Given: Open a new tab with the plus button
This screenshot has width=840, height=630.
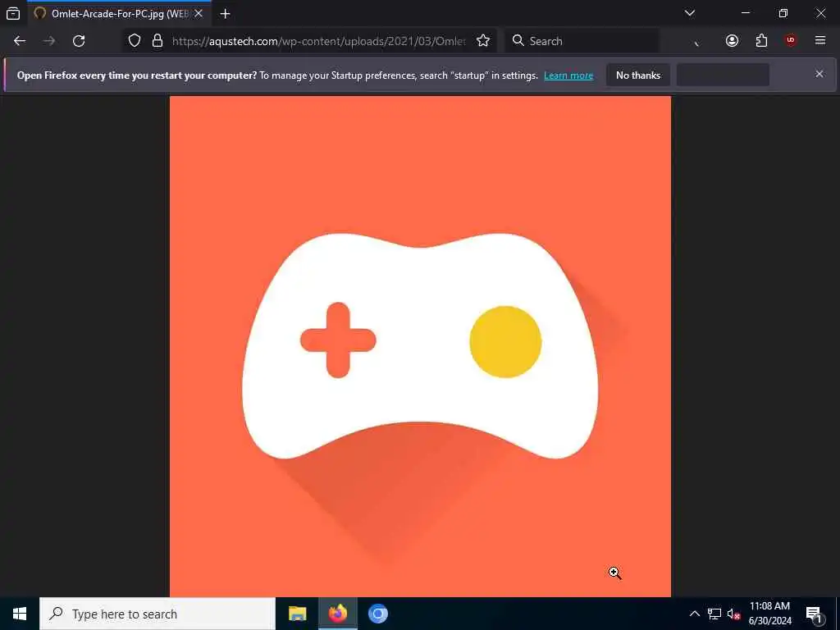Looking at the screenshot, I should [225, 13].
